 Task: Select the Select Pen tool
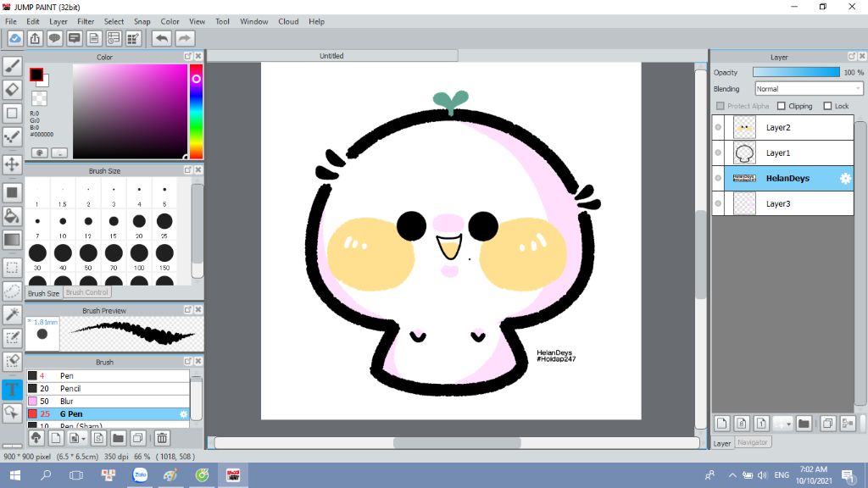coord(12,337)
